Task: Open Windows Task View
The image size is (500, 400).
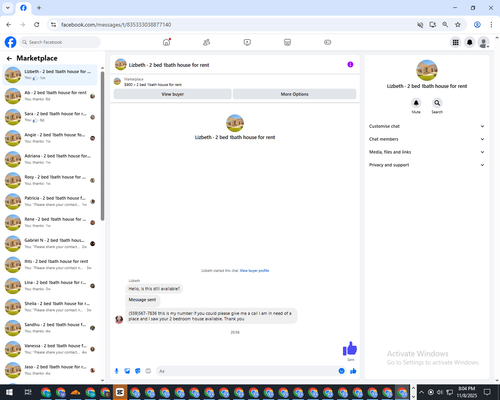Action: coord(28,392)
